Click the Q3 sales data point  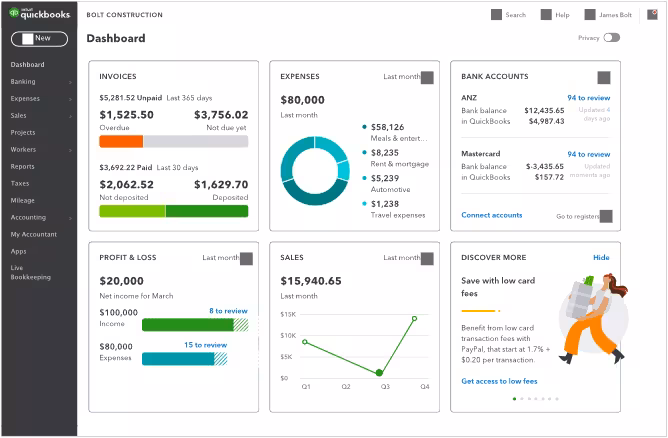(379, 373)
